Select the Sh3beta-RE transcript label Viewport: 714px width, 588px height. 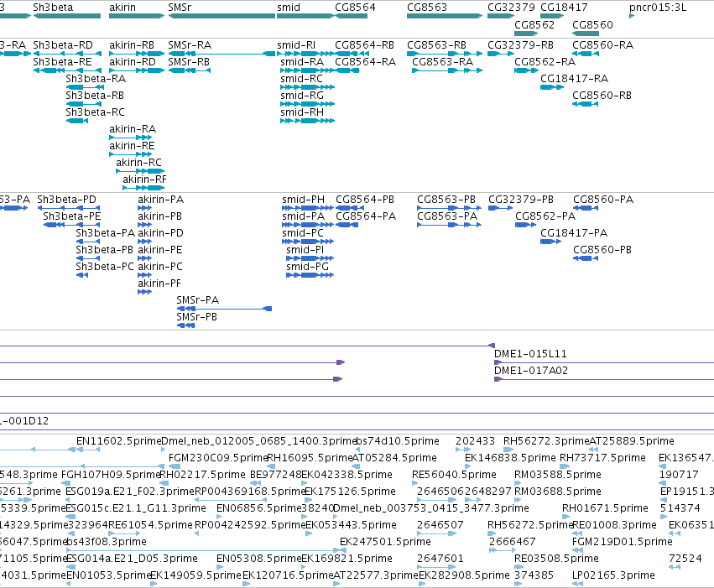62,61
